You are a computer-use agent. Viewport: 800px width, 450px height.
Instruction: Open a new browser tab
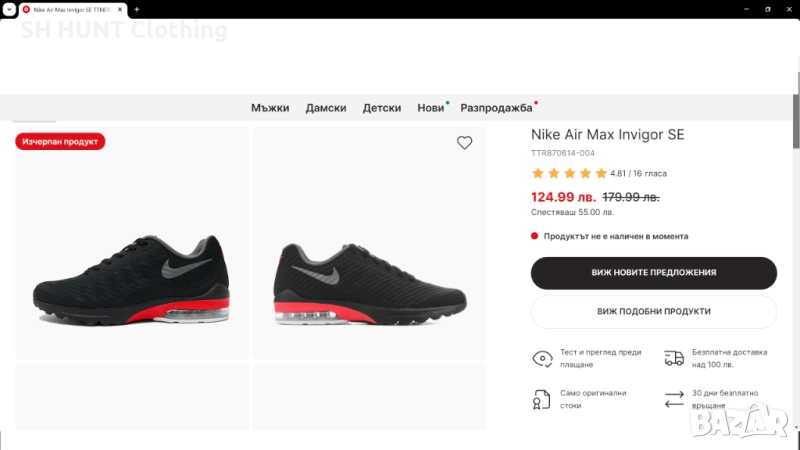pyautogui.click(x=137, y=9)
